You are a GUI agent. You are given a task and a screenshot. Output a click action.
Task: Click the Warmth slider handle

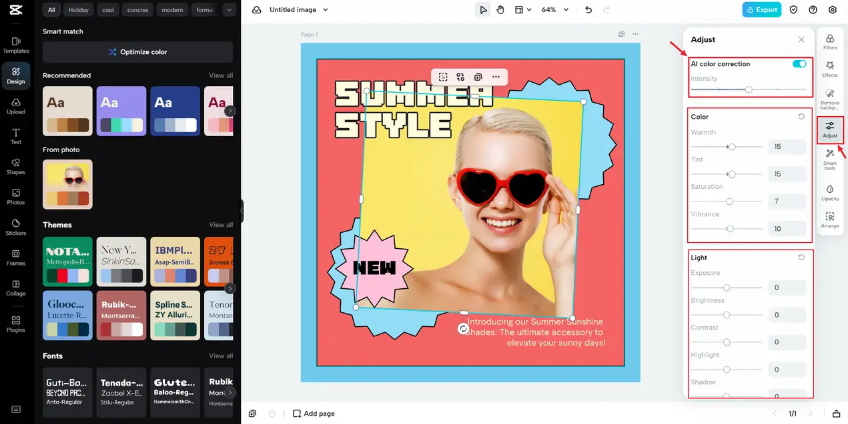(732, 147)
